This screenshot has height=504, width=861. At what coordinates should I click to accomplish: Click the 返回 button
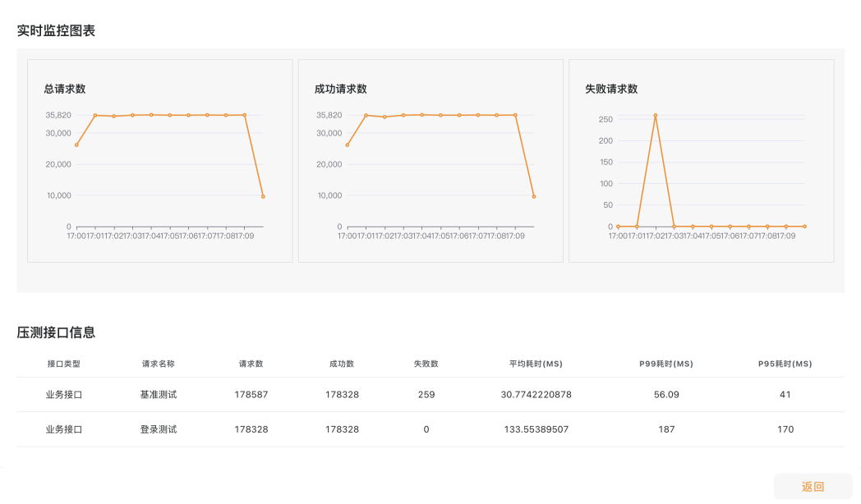coord(813,487)
